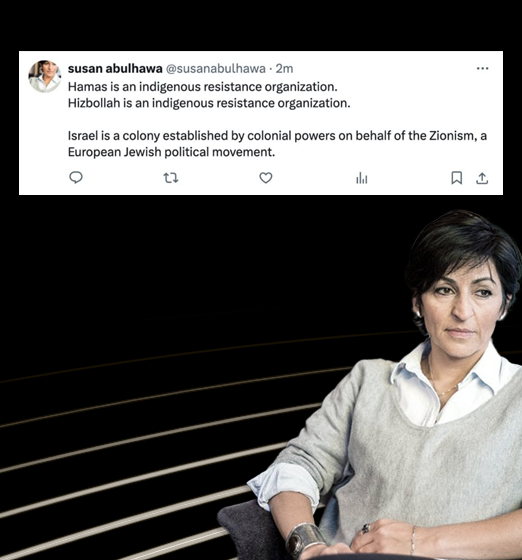Click the reply speech bubble icon
522x560 pixels.
[x=76, y=178]
